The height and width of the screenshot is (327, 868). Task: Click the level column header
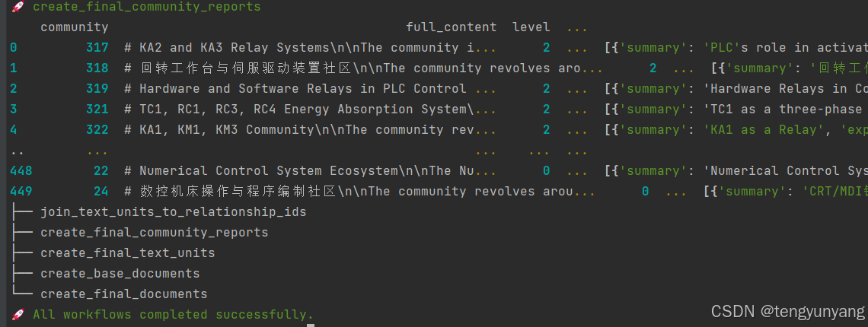[531, 27]
